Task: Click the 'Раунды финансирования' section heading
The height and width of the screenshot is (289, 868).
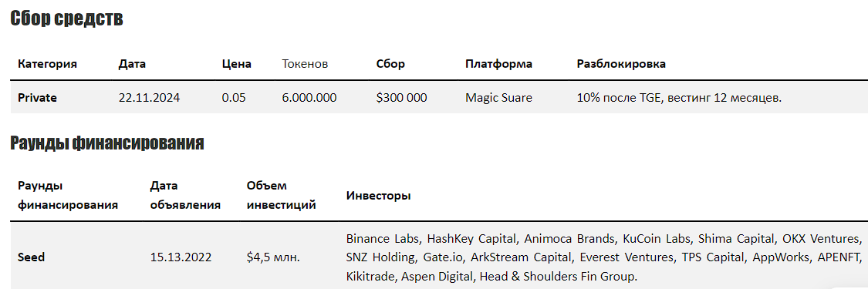Action: click(106, 143)
